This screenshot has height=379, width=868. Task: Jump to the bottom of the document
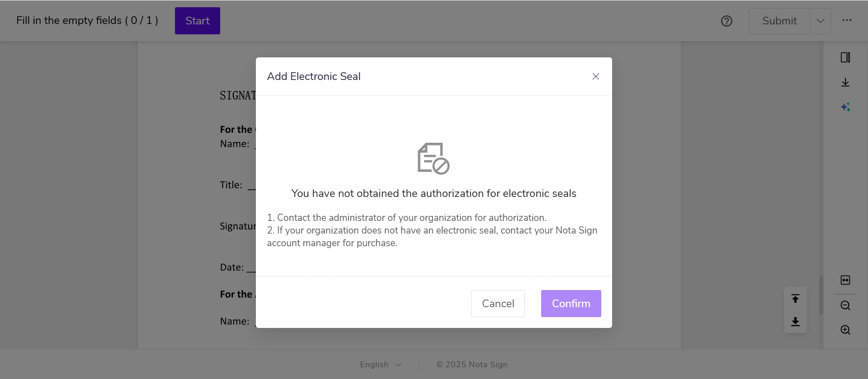click(x=796, y=322)
